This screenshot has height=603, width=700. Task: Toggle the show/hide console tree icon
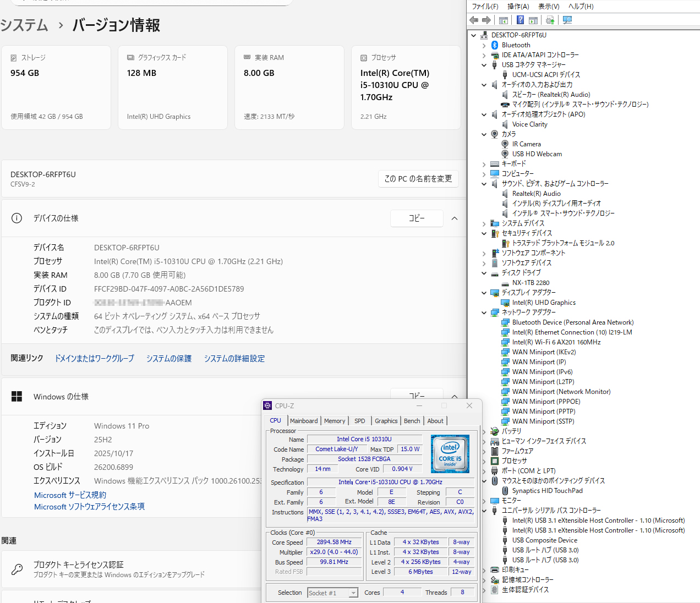click(x=503, y=20)
